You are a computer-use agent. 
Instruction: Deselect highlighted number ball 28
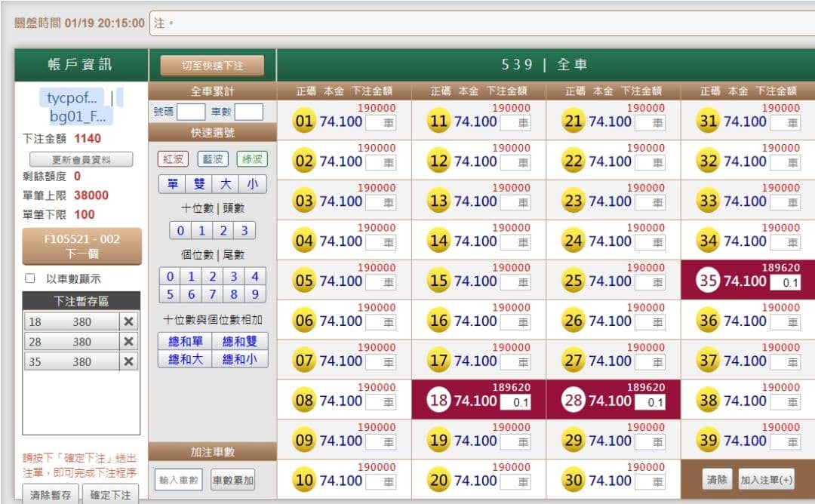pos(574,401)
